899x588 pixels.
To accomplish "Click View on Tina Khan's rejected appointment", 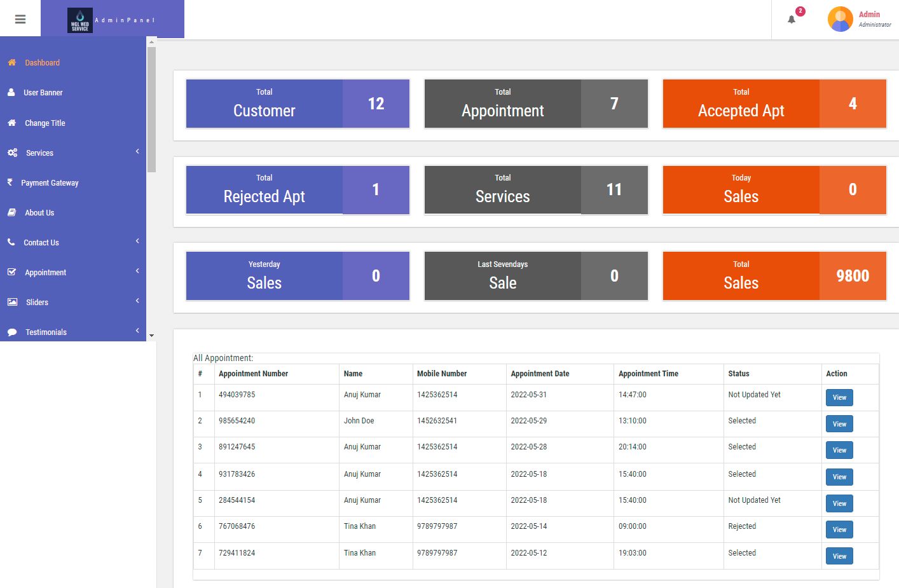I will tap(839, 529).
